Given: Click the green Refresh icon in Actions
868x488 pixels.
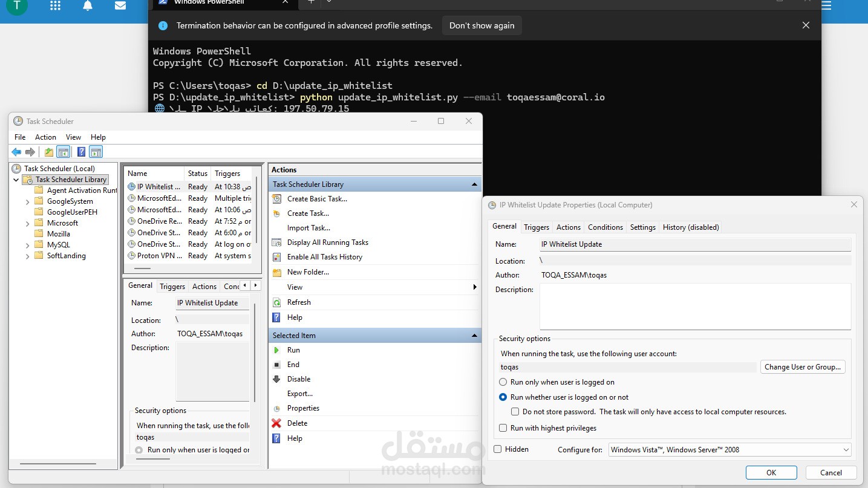Looking at the screenshot, I should (276, 302).
